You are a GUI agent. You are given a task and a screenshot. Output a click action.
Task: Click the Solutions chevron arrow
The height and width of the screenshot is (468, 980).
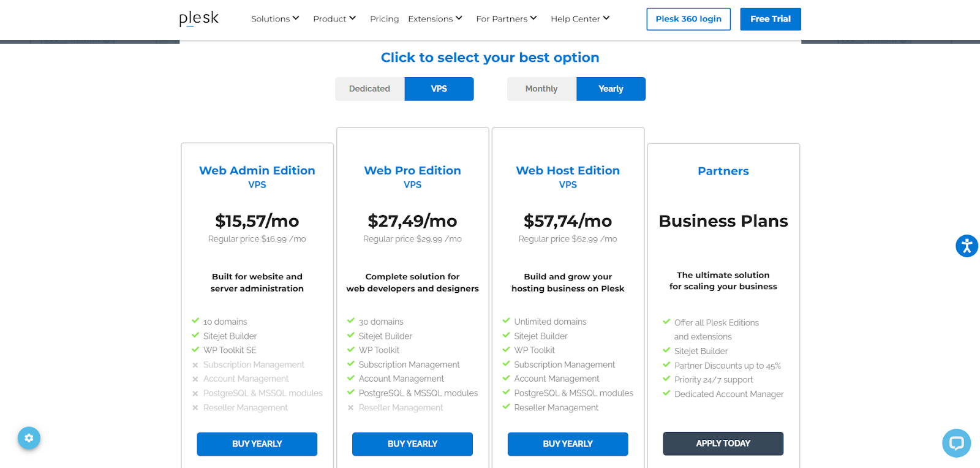click(296, 18)
